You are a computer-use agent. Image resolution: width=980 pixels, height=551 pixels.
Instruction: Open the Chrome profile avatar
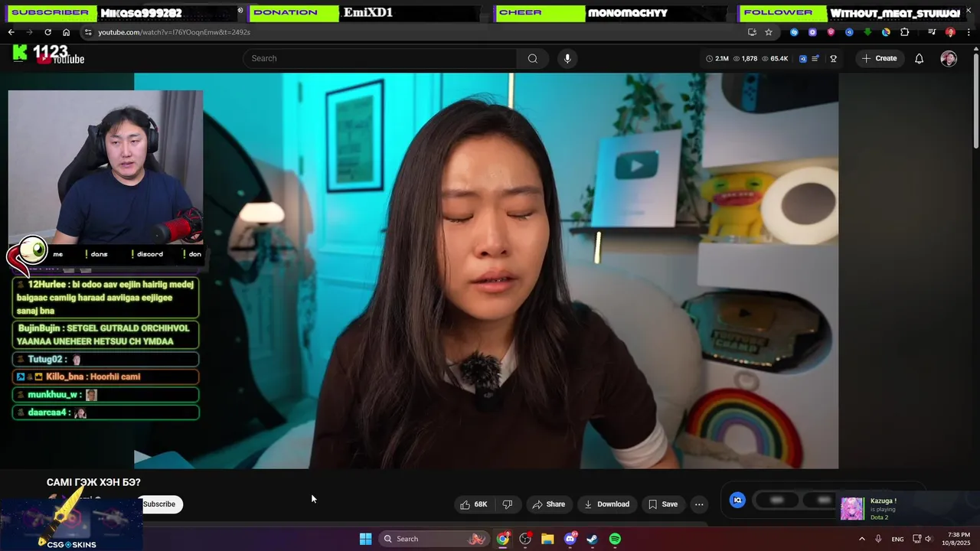point(950,32)
